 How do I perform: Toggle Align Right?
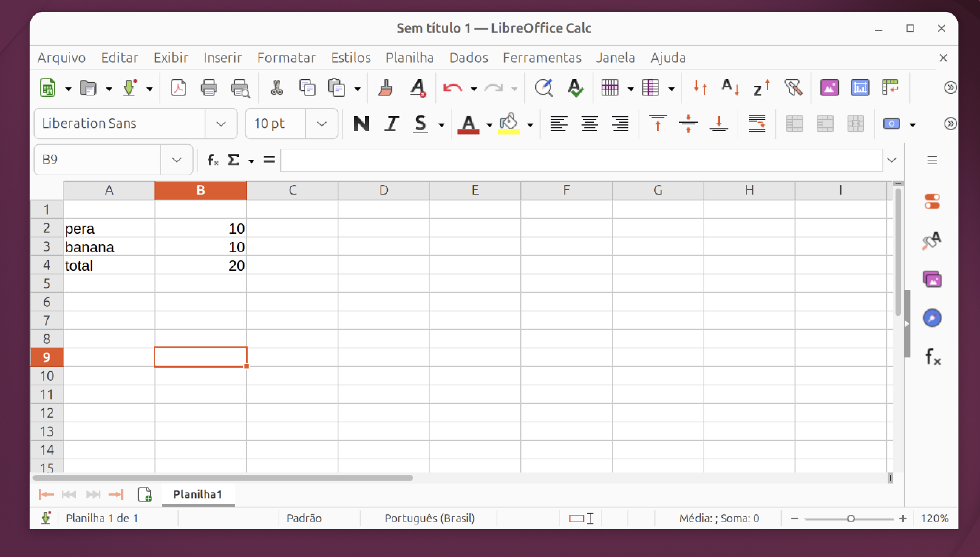(x=620, y=124)
